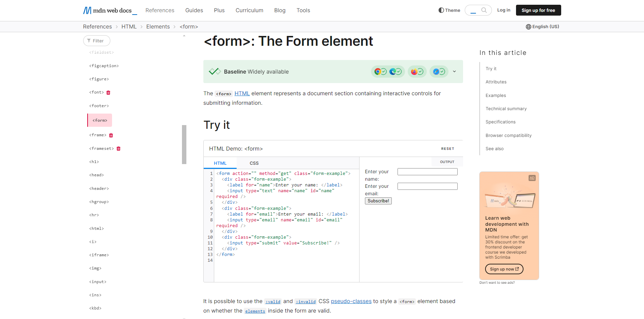Click the Safari browser support icon
This screenshot has width=644, height=319.
(436, 72)
